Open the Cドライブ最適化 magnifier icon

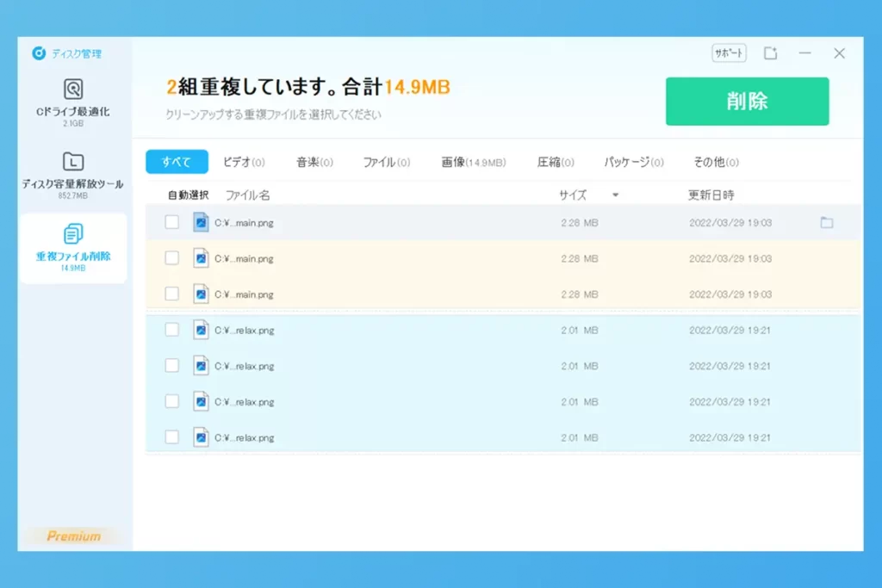pos(73,89)
